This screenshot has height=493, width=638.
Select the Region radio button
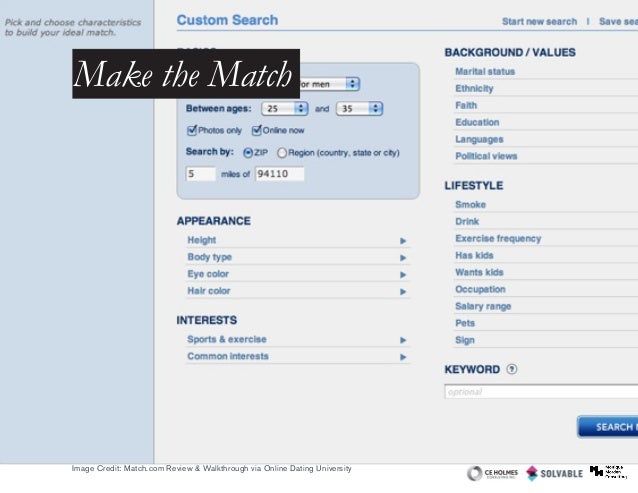point(282,153)
